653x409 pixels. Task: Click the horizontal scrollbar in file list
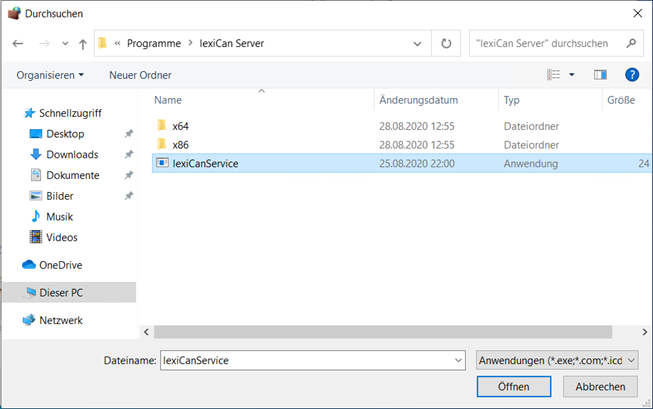pos(380,331)
